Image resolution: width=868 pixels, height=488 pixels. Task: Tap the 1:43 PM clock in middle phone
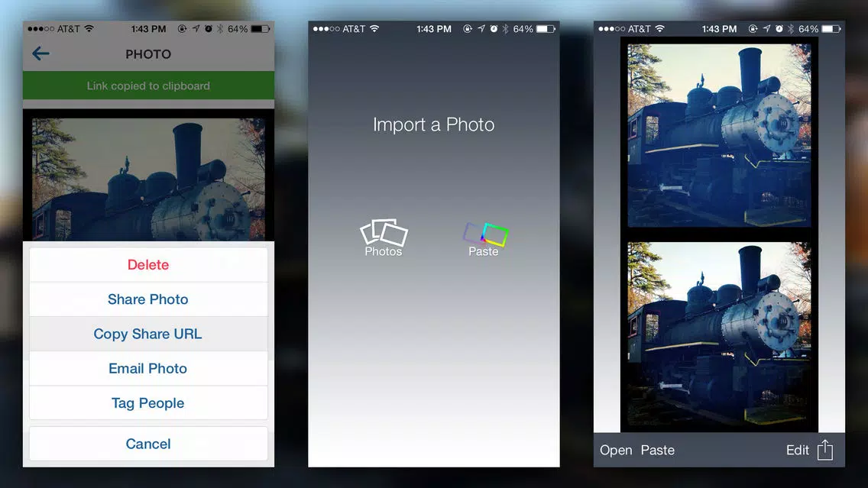coord(434,29)
